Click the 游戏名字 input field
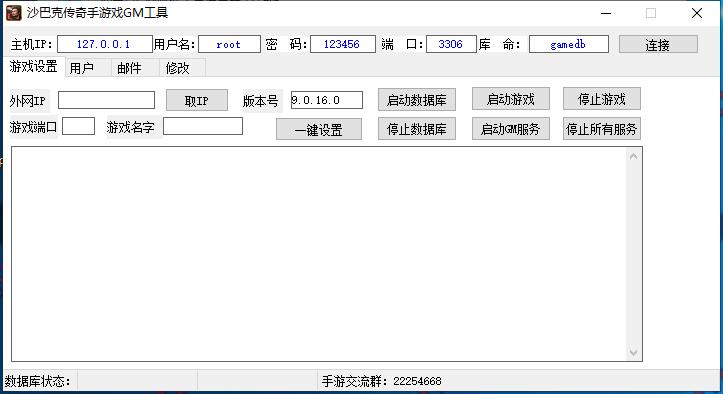723x394 pixels. (x=203, y=126)
